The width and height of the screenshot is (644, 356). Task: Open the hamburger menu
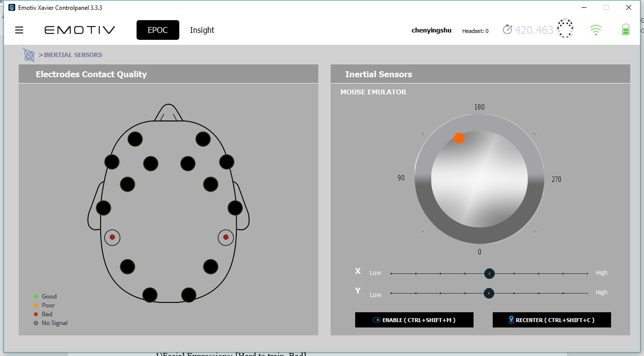pos(19,30)
